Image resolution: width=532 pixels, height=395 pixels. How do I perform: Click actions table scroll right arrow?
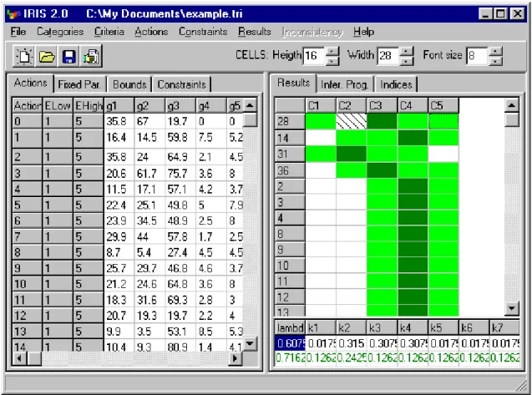pos(235,358)
